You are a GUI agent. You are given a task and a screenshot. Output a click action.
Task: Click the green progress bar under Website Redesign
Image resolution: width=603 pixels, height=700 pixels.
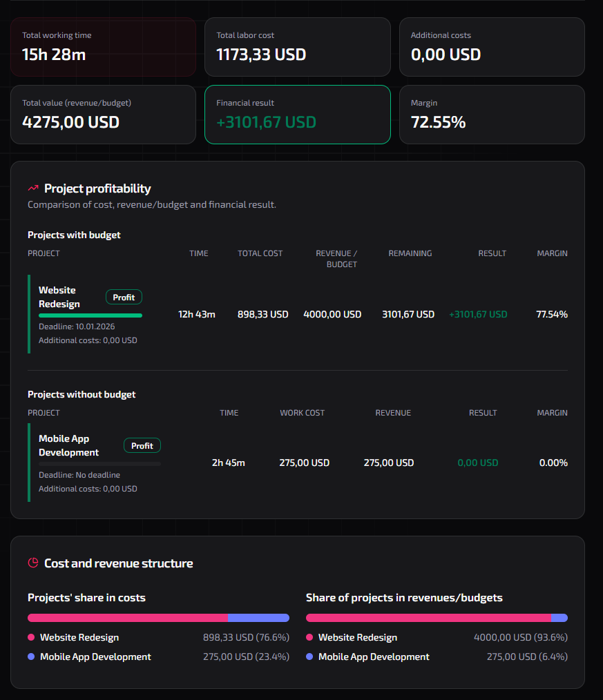point(90,315)
